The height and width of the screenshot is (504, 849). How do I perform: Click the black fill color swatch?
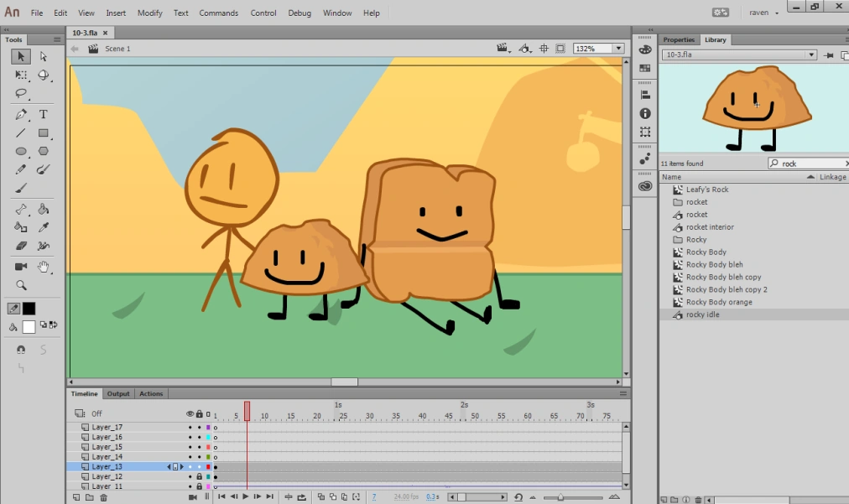point(28,308)
